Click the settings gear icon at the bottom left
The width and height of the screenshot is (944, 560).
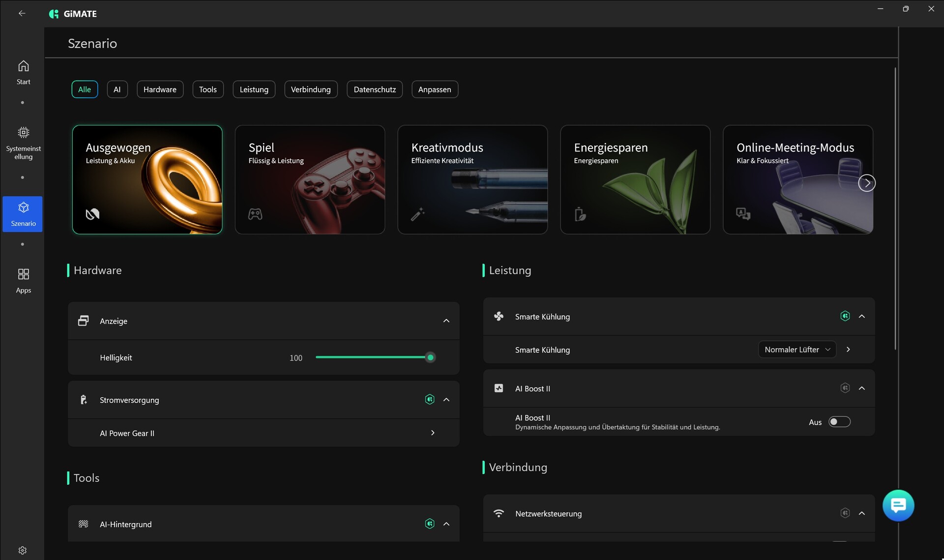(23, 550)
